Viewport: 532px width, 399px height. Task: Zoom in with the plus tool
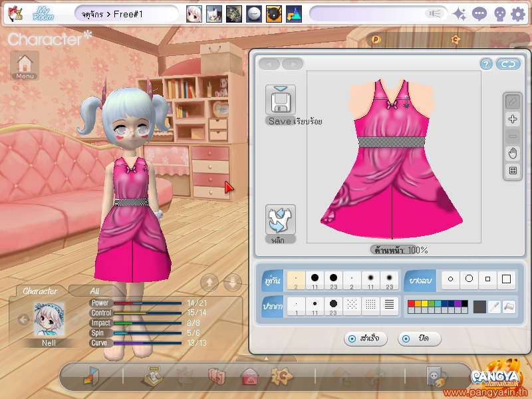(x=513, y=119)
